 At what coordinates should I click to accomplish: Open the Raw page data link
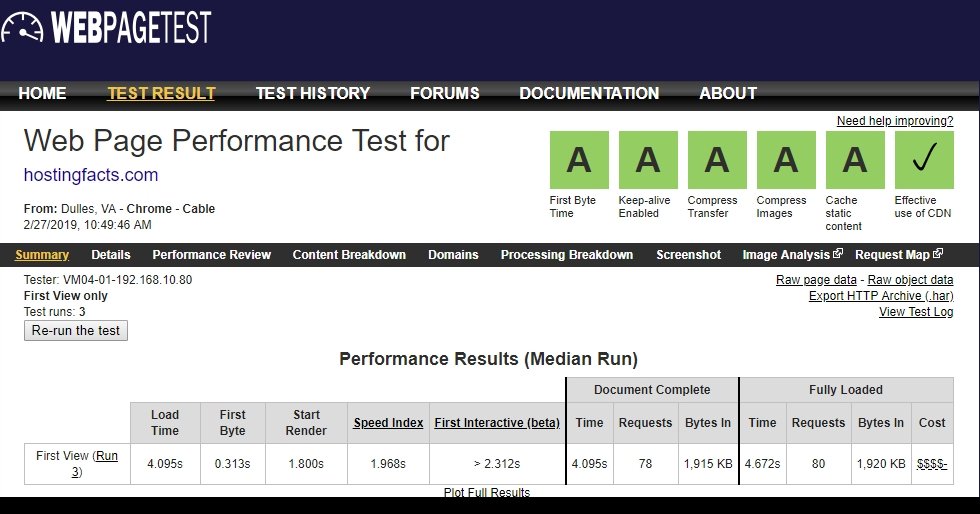point(816,280)
